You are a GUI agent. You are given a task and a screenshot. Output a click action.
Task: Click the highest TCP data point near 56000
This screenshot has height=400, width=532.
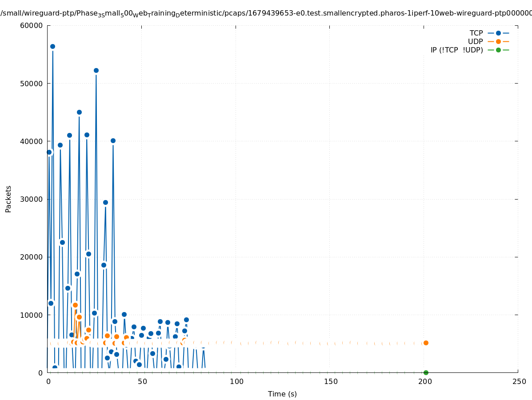pyautogui.click(x=52, y=46)
